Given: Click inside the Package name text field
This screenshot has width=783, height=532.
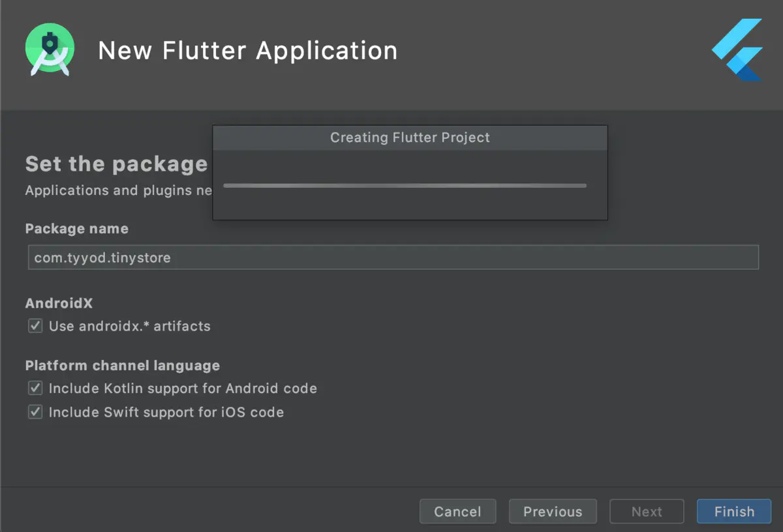Looking at the screenshot, I should tap(391, 257).
